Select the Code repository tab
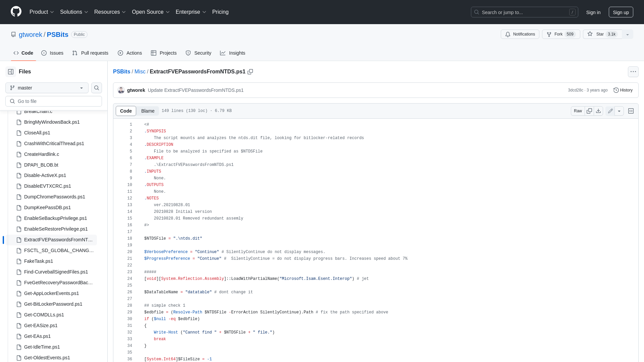 [x=23, y=53]
